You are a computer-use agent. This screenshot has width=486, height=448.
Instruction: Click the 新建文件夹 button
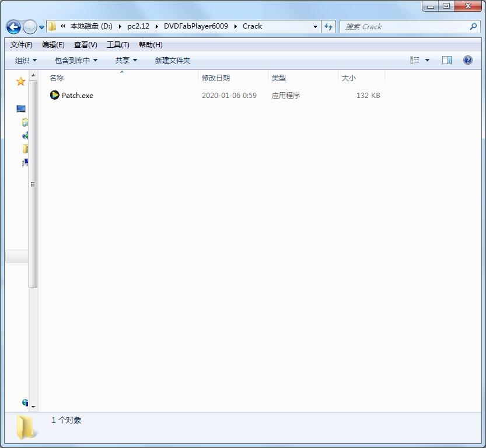173,61
